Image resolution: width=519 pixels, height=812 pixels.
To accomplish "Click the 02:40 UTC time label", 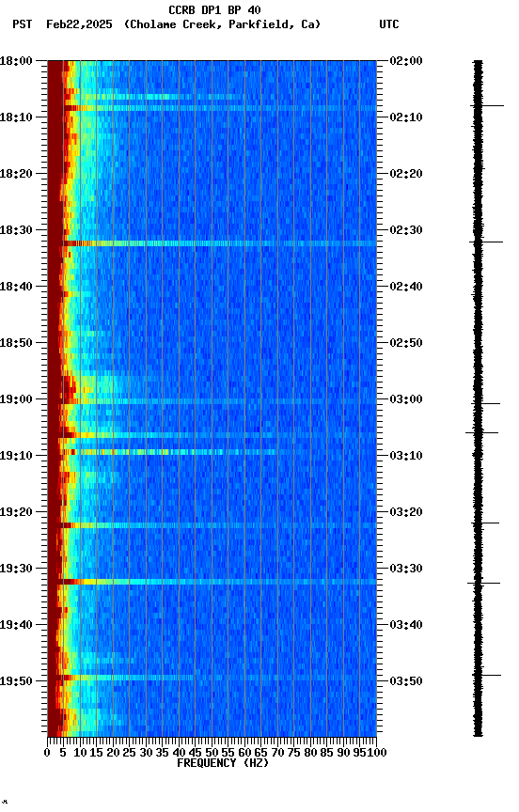I will [406, 287].
